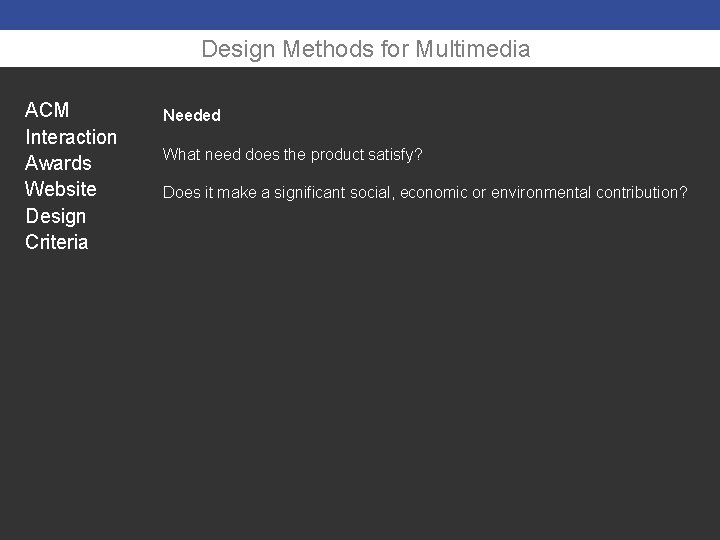Image resolution: width=720 pixels, height=540 pixels.
Task: Click the word "contribution?" ending the second question
Action: pyautogui.click(x=642, y=192)
